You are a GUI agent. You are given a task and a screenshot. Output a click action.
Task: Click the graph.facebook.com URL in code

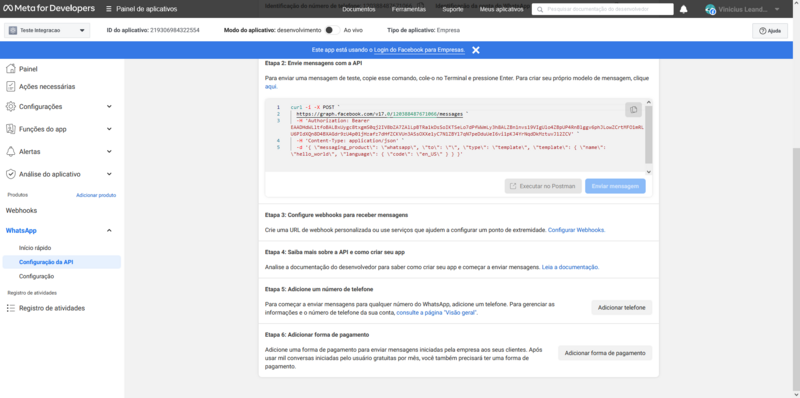[x=380, y=114]
